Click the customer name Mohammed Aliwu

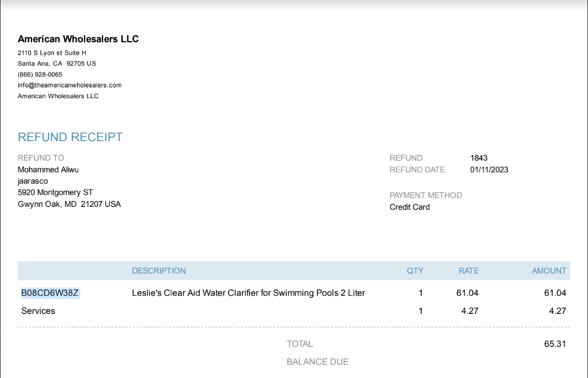point(48,170)
